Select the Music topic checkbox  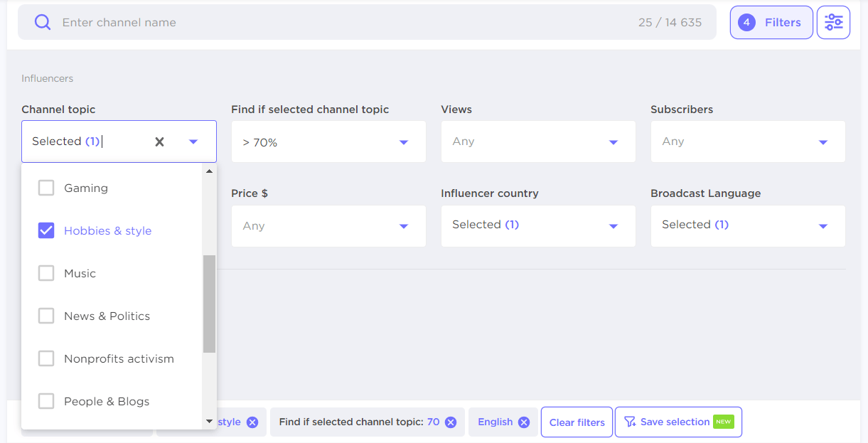click(x=46, y=273)
